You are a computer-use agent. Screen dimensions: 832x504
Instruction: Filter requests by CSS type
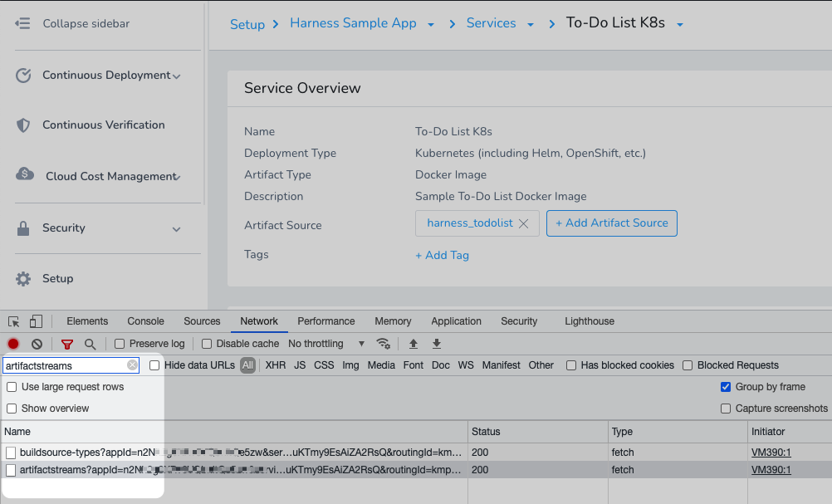pos(324,365)
